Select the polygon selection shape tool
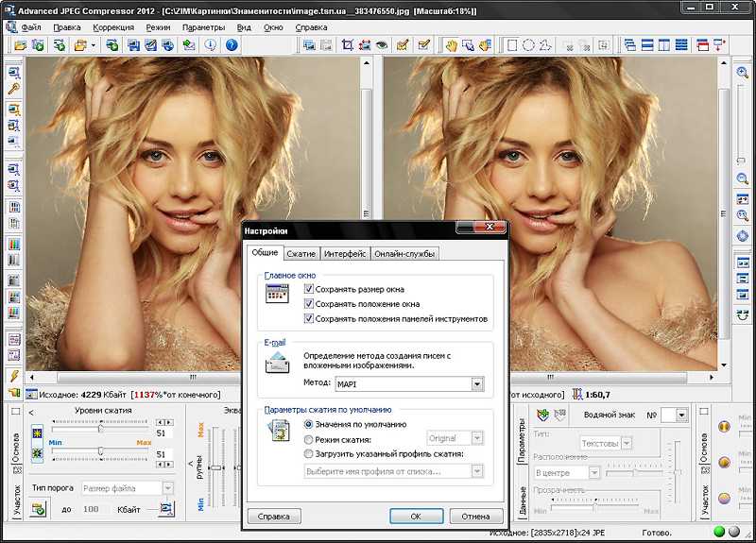756x543 pixels. point(545,45)
